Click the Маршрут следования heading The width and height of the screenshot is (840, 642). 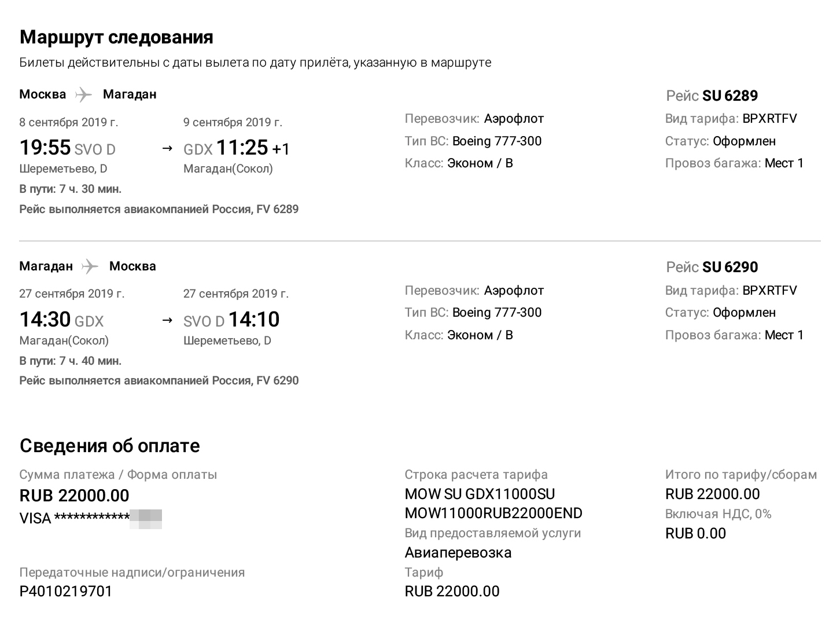(116, 37)
